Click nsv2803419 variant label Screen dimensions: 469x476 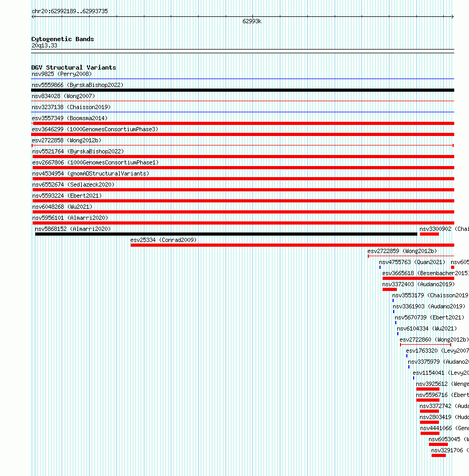tap(444, 417)
